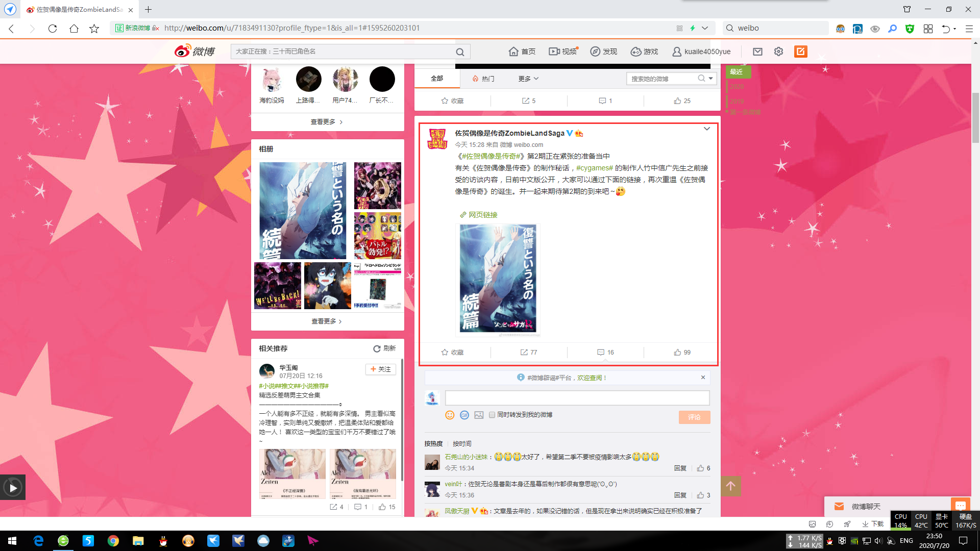Like the post with 99 likes
This screenshot has height=551, width=980.
(x=682, y=352)
